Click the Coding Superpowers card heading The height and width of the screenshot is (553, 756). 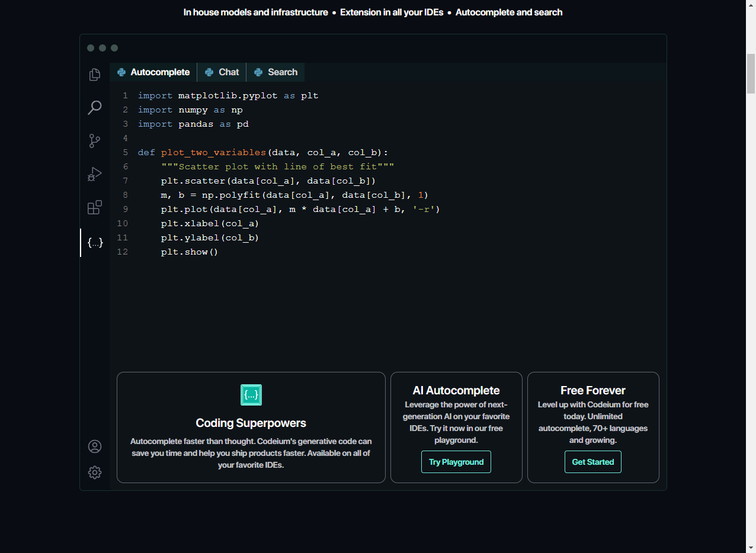(251, 423)
